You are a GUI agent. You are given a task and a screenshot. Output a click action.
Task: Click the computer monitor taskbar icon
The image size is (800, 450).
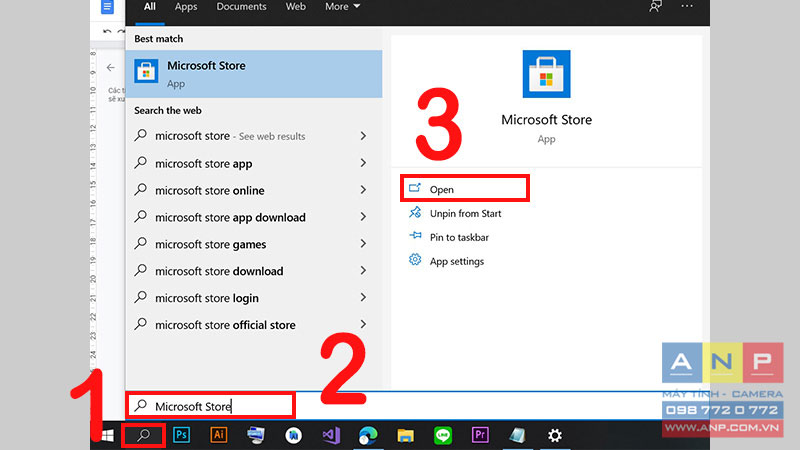click(x=256, y=435)
